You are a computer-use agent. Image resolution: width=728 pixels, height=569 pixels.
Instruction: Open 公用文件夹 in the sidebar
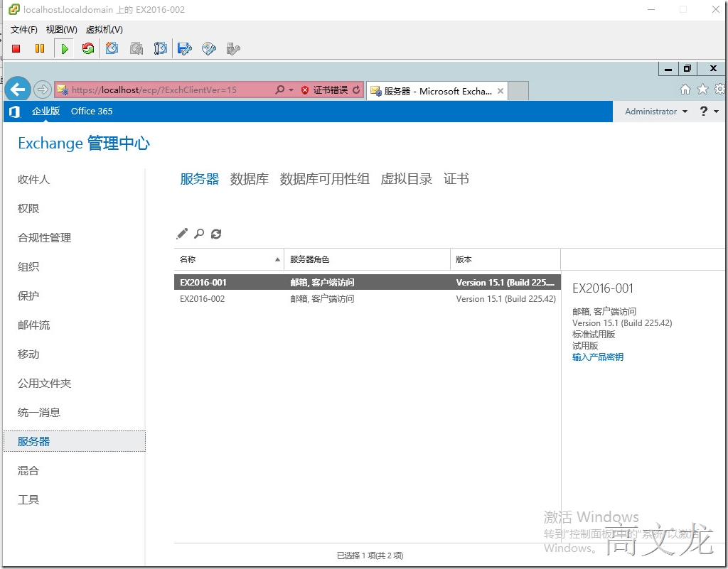pos(44,384)
